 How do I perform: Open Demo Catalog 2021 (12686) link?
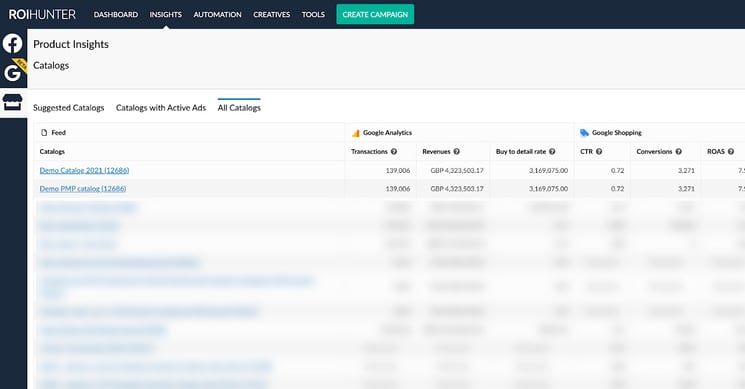(85, 170)
